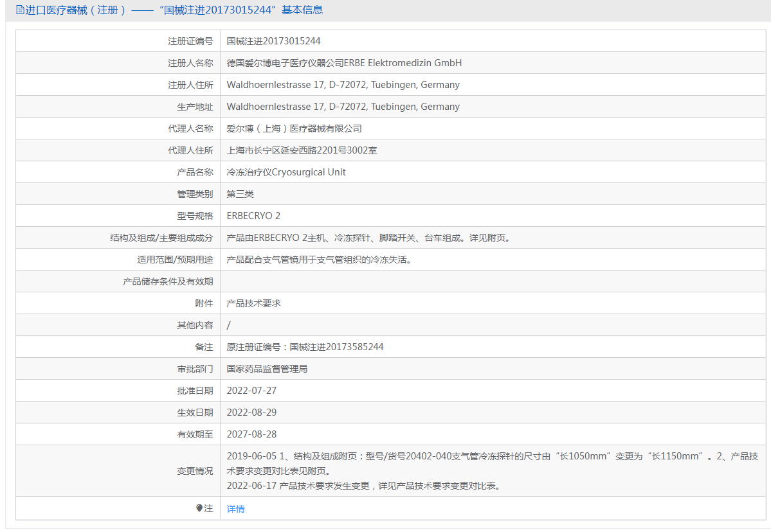Click the effective date 2022-08-29

click(x=252, y=412)
